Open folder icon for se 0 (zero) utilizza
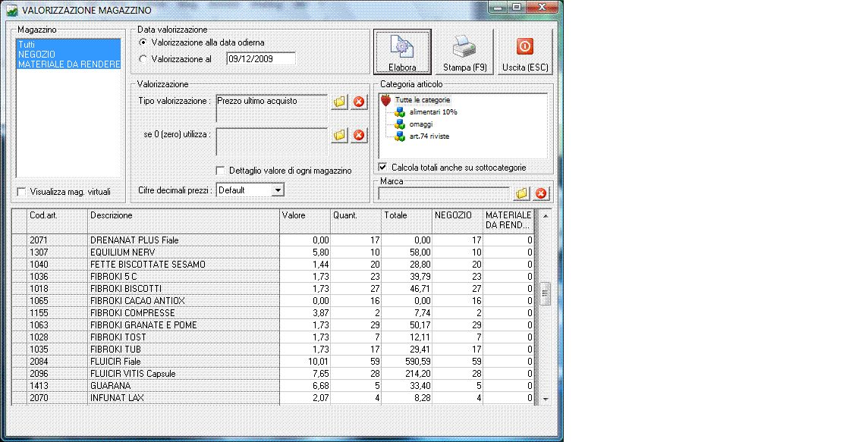868x442 pixels. 339,135
